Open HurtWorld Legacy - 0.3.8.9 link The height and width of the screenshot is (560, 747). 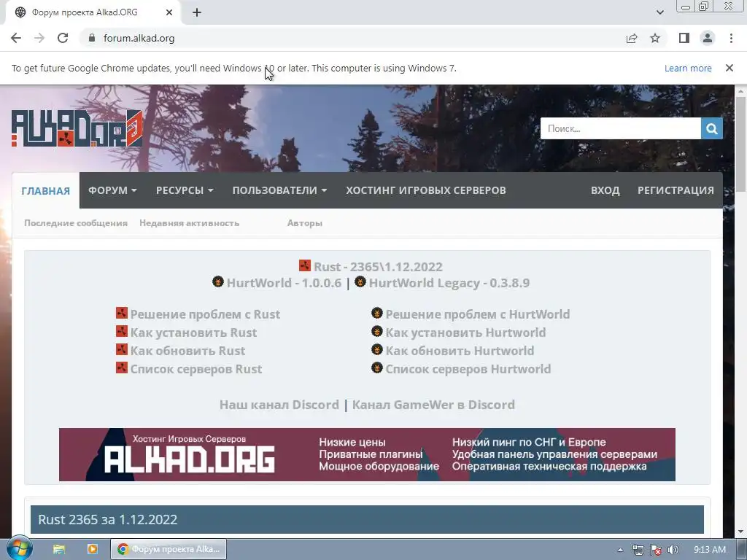point(449,283)
